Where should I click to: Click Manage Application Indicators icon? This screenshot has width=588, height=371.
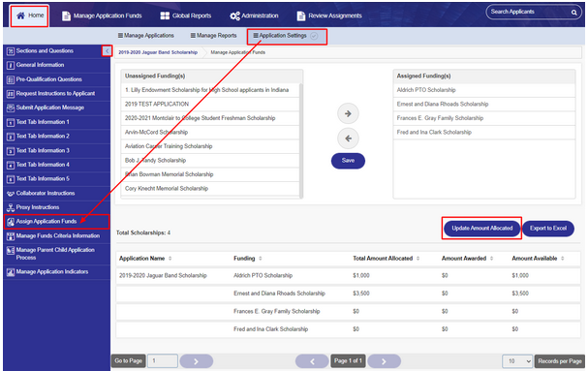(11, 272)
